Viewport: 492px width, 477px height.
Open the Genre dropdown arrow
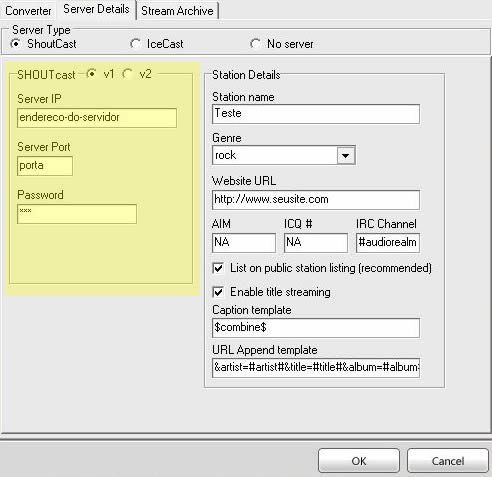click(x=345, y=155)
